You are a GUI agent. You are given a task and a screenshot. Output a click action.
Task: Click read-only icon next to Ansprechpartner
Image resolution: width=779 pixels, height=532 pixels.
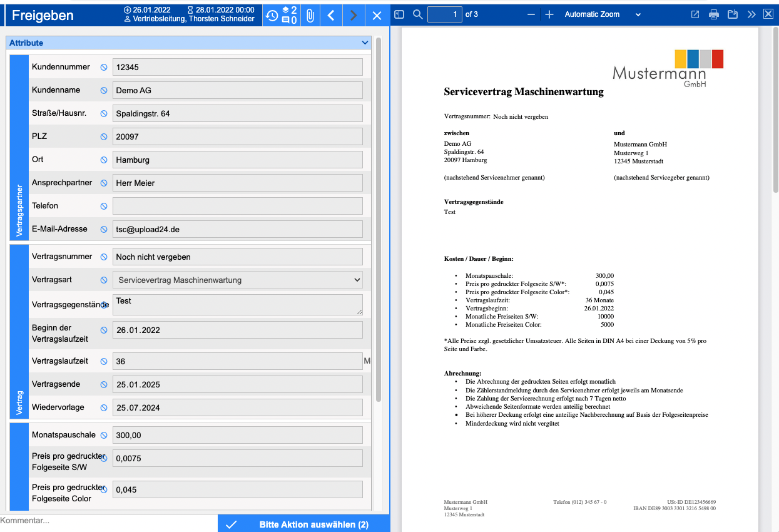pos(104,183)
